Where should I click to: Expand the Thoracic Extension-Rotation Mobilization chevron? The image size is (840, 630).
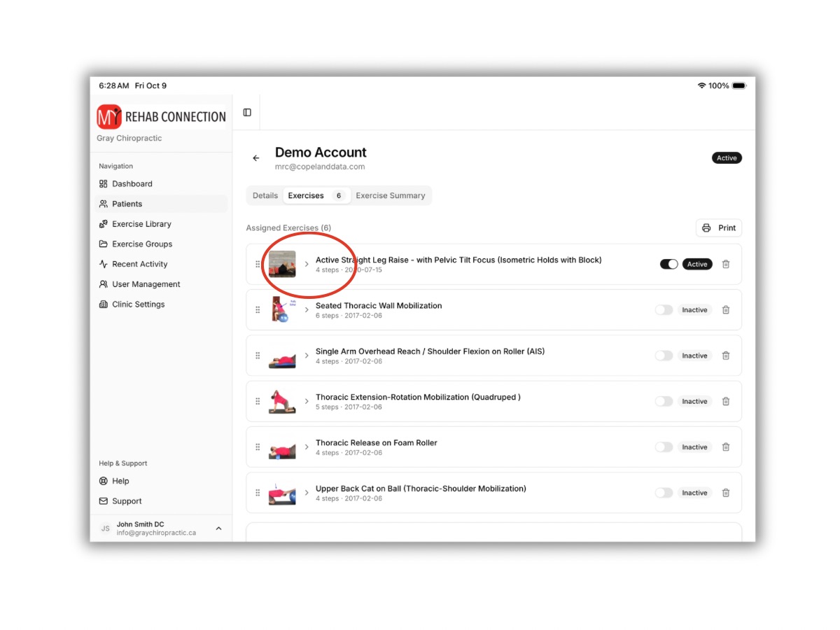pyautogui.click(x=307, y=402)
